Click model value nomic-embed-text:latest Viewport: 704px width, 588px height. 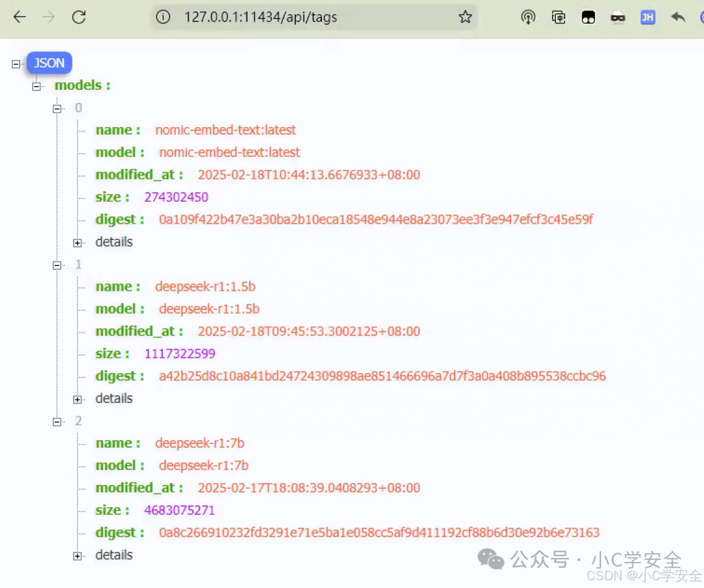coord(229,152)
